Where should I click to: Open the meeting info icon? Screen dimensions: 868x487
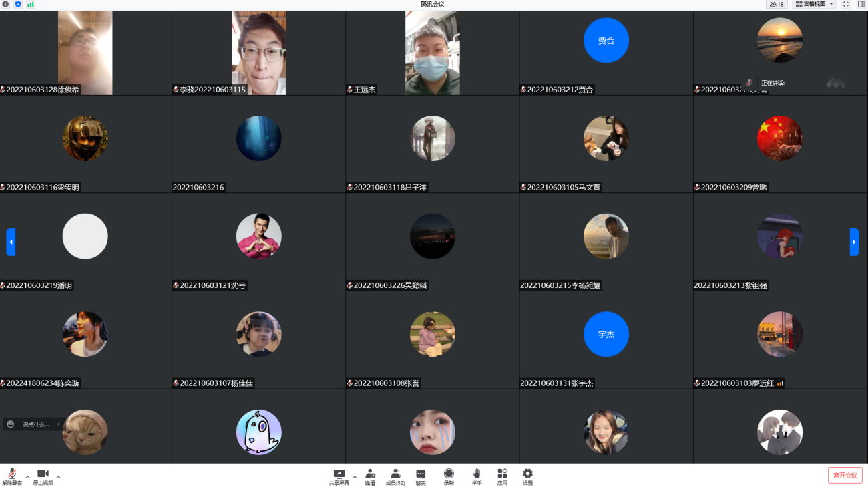pyautogui.click(x=6, y=4)
